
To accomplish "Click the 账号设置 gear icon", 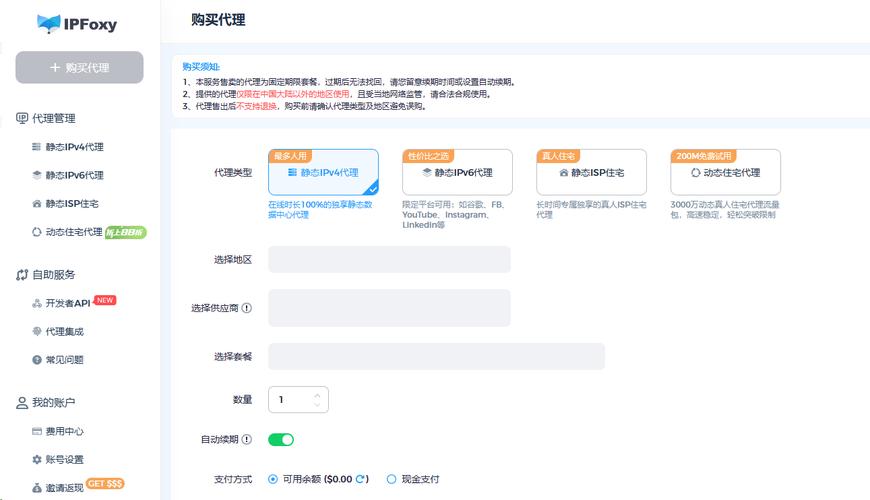I will pos(37,459).
